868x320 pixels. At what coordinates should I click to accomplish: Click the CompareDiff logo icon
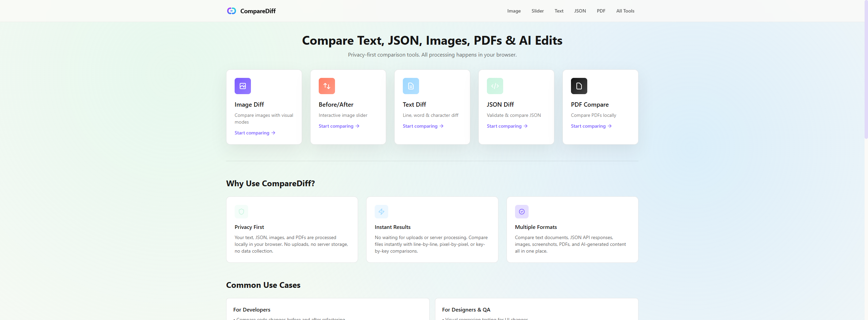coord(232,11)
